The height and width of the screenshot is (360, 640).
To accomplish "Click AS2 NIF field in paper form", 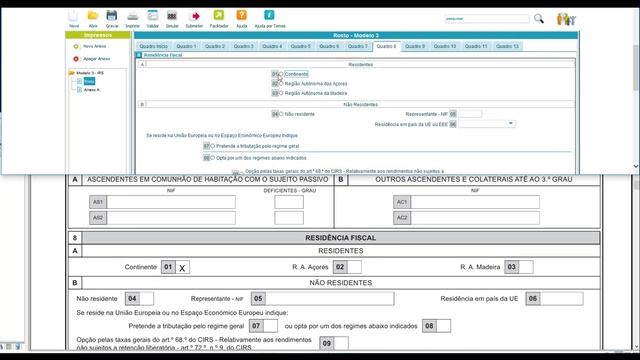I will pyautogui.click(x=171, y=218).
